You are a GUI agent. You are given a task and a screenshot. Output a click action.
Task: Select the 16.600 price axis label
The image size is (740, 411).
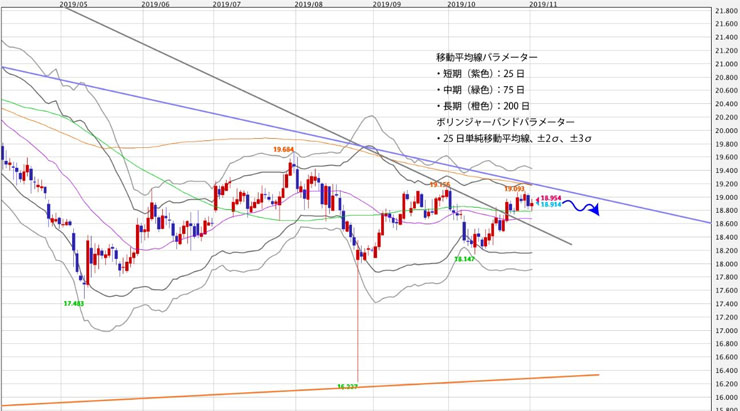click(726, 357)
